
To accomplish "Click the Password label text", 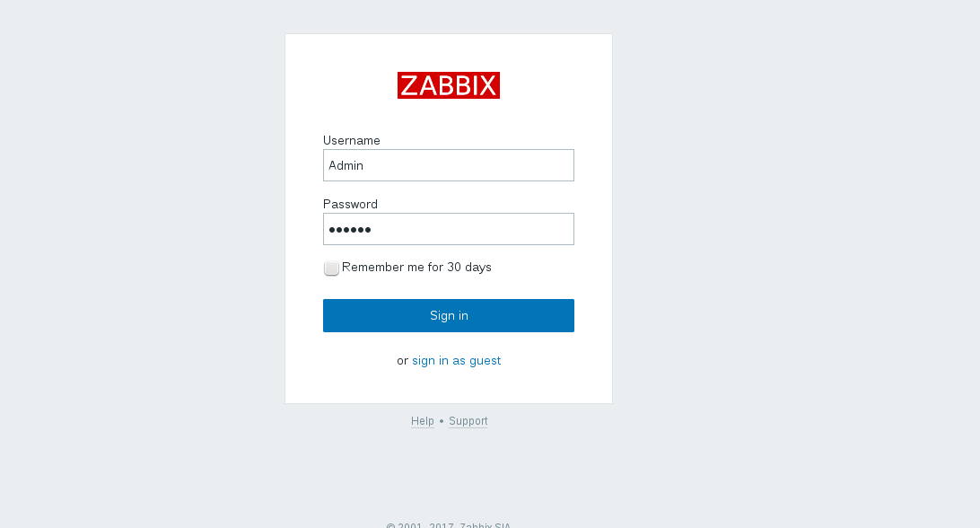I will (x=350, y=204).
